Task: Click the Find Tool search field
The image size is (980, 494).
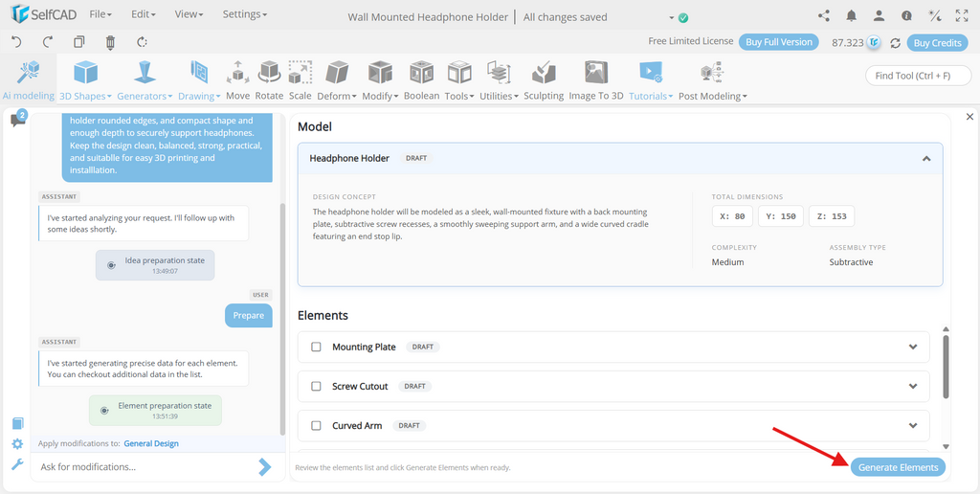Action: tap(918, 76)
